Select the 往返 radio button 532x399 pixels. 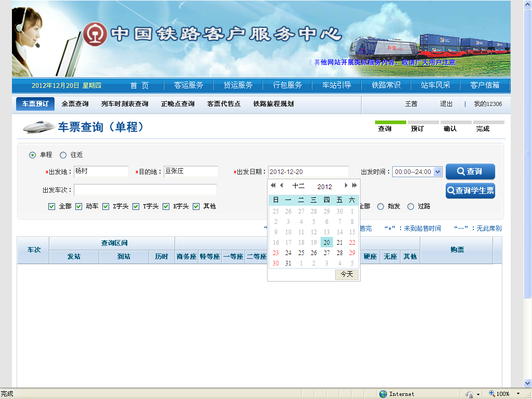coord(63,155)
